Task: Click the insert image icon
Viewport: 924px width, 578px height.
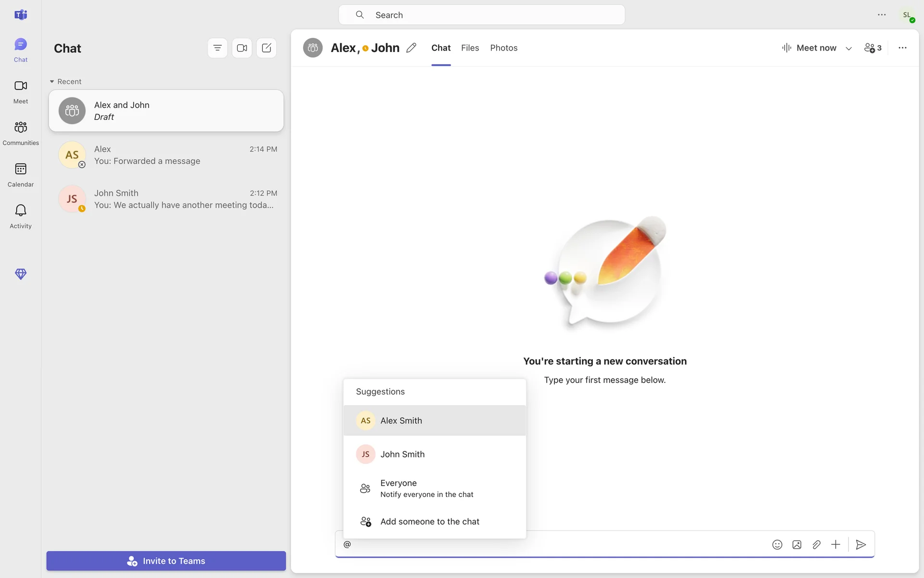Action: tap(796, 544)
